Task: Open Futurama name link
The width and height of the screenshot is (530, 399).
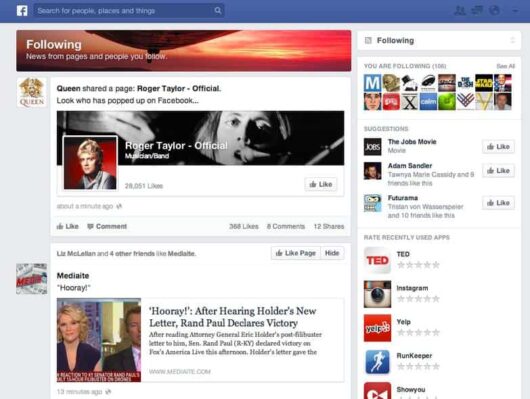Action: coord(403,198)
